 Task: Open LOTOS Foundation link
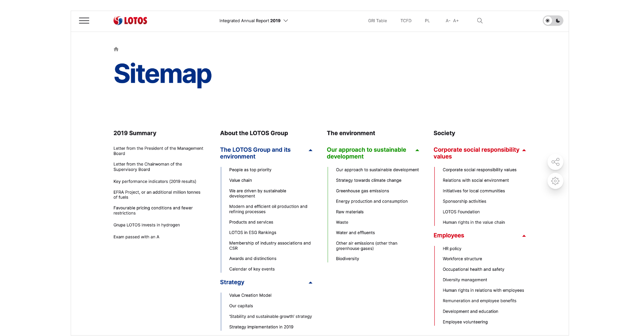[x=461, y=212]
